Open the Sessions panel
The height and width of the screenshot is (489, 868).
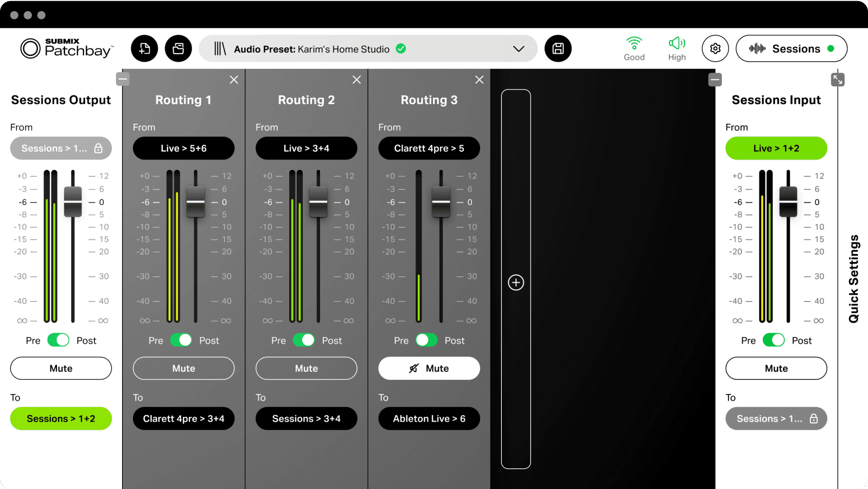[x=791, y=48]
